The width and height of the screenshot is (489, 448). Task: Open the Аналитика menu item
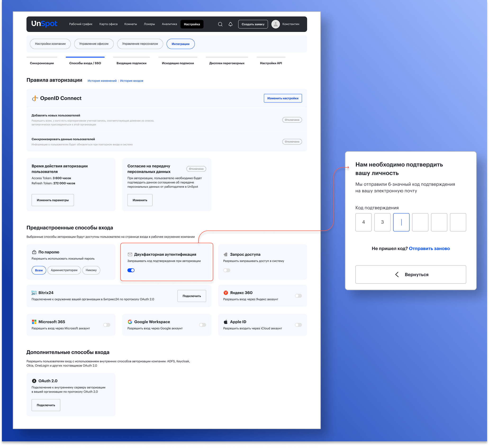169,24
